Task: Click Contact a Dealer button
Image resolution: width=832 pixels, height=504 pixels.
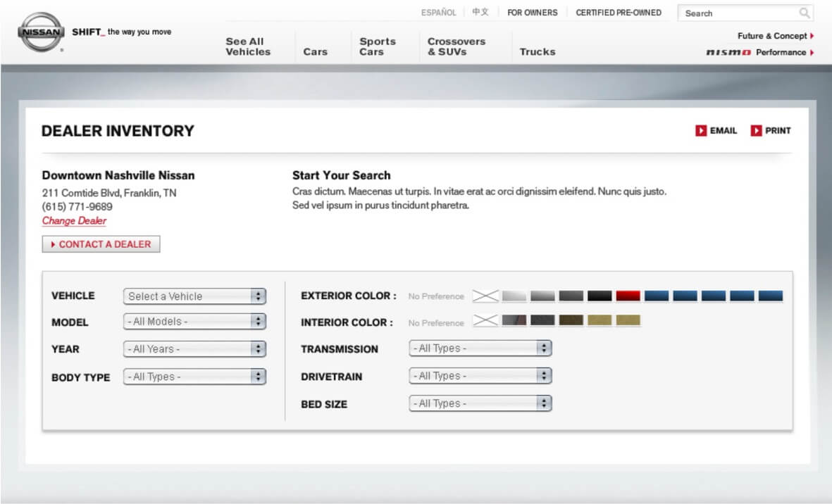Action: 101,244
